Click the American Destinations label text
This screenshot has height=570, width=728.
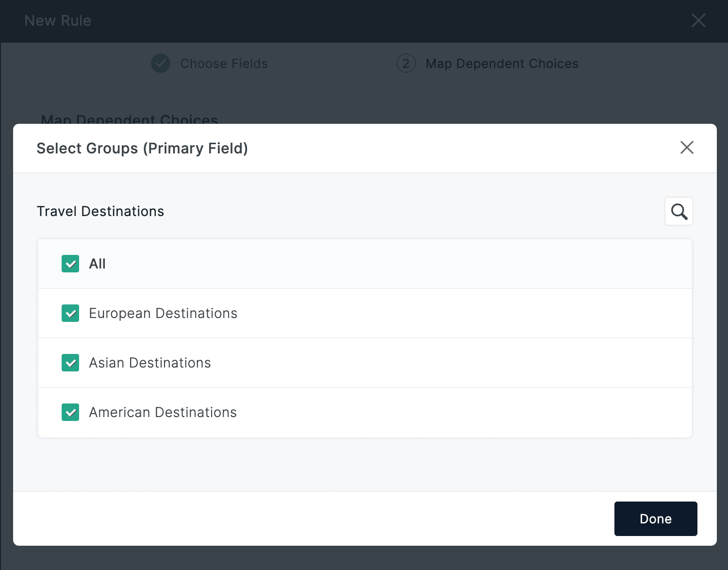(163, 412)
